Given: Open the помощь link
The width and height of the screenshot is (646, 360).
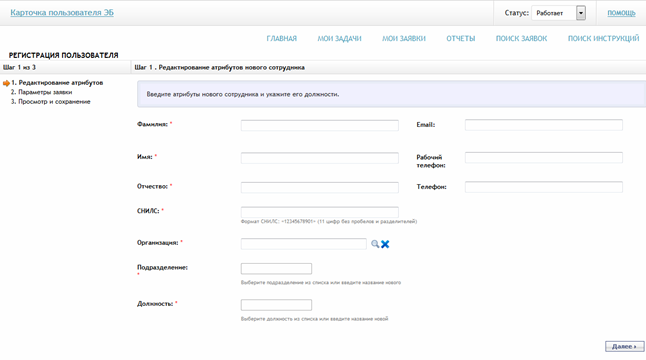Looking at the screenshot, I should click(621, 13).
